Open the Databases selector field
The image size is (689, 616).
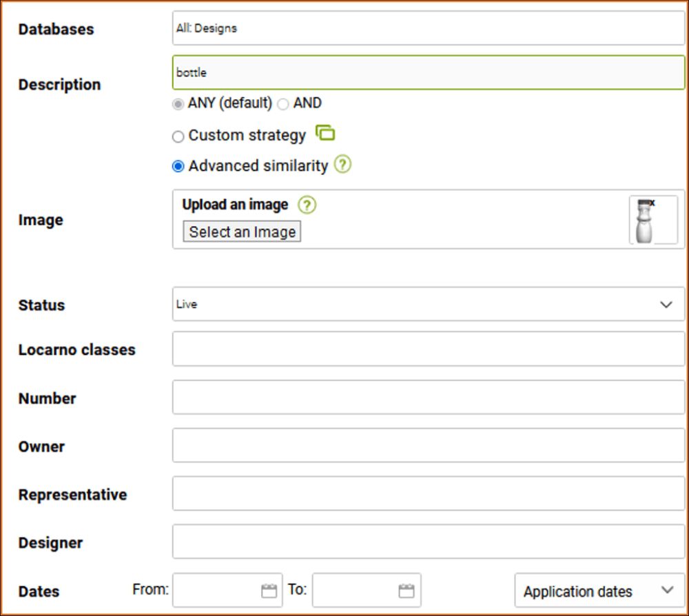click(428, 28)
